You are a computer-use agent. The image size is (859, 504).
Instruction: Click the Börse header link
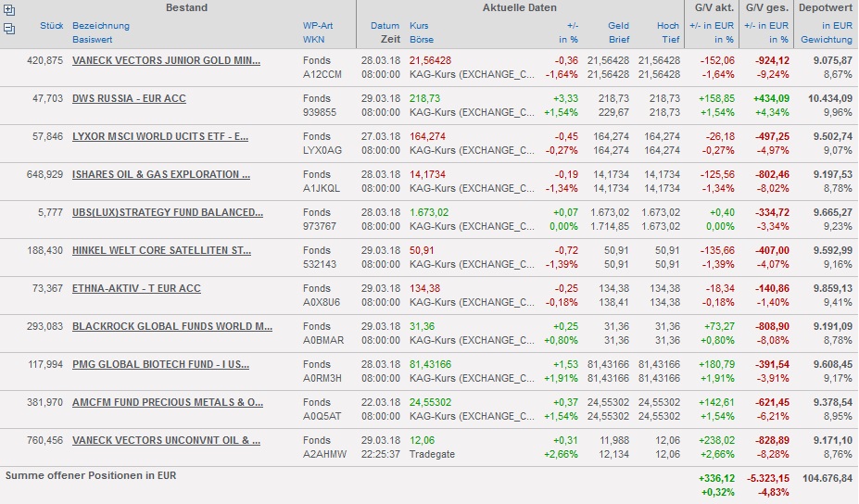point(422,40)
